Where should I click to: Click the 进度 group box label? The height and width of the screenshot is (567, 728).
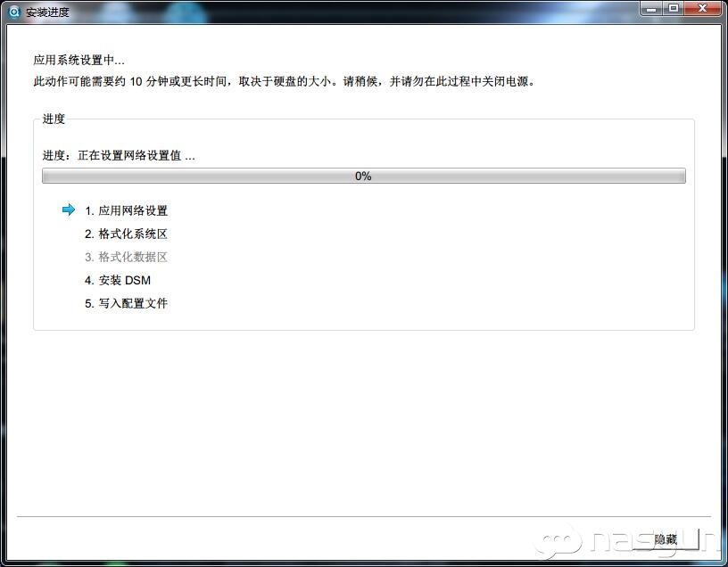[54, 119]
